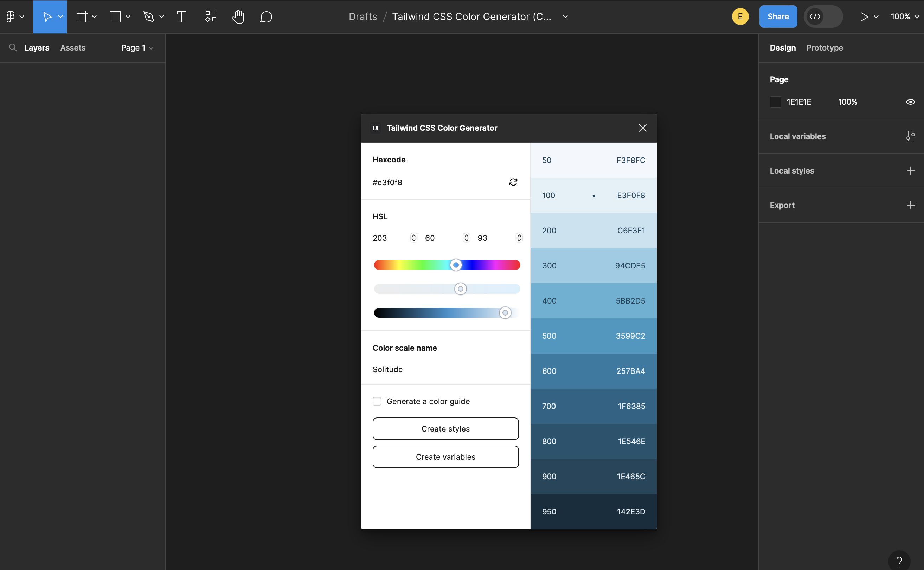Switch to Design tab
924x570 pixels.
pos(783,47)
